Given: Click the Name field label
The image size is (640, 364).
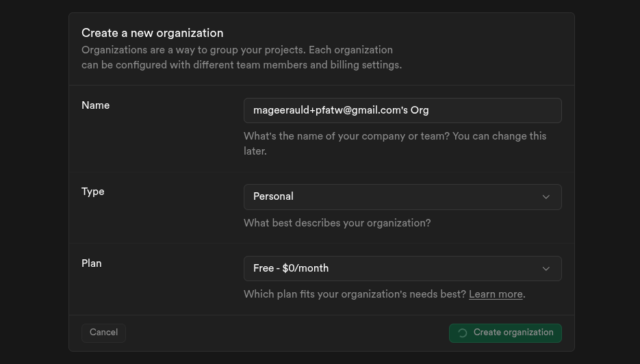Looking at the screenshot, I should [95, 105].
